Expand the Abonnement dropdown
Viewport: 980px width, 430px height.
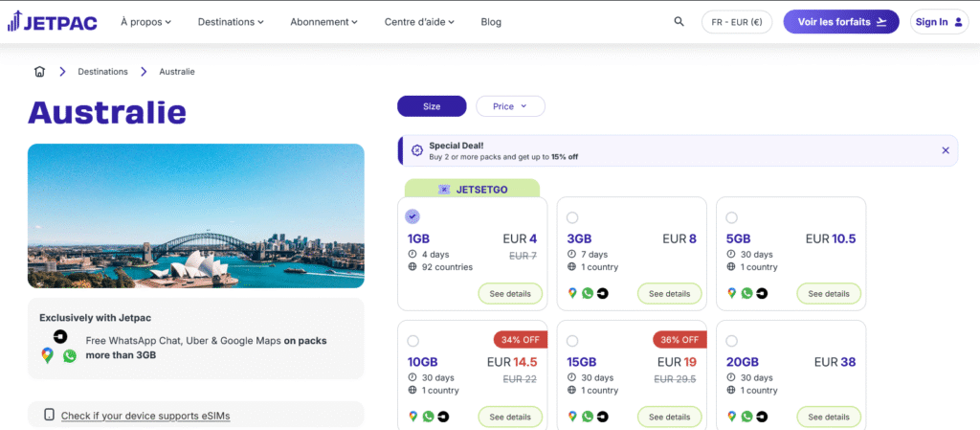pos(323,22)
